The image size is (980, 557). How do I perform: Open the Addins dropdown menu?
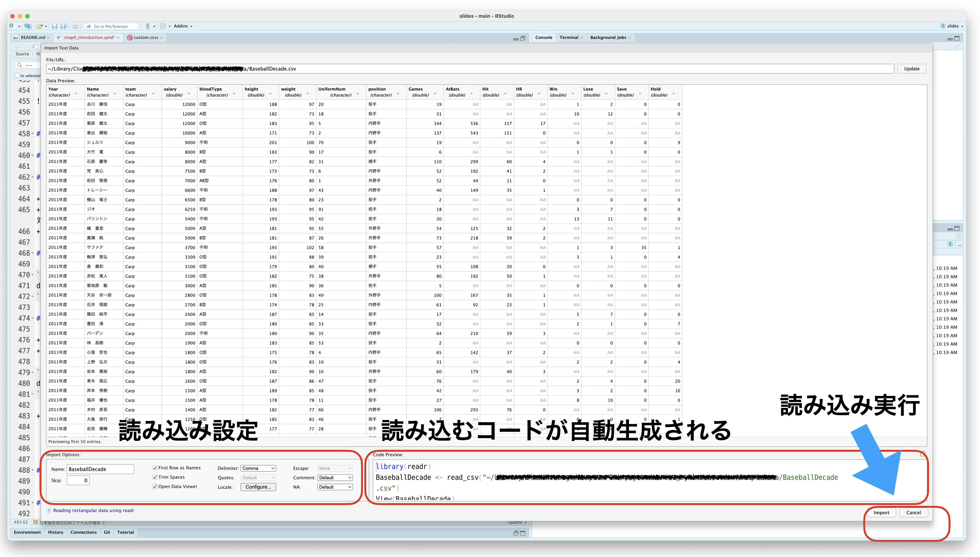(183, 26)
